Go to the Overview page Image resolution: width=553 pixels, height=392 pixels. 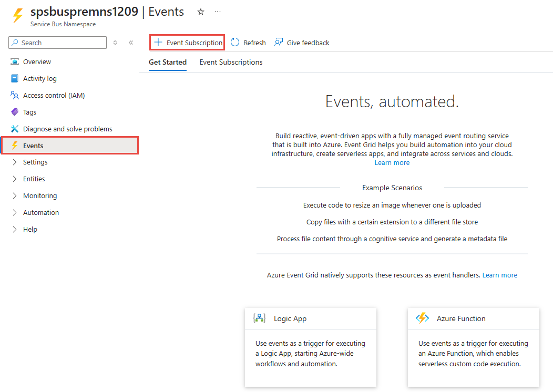pos(37,61)
